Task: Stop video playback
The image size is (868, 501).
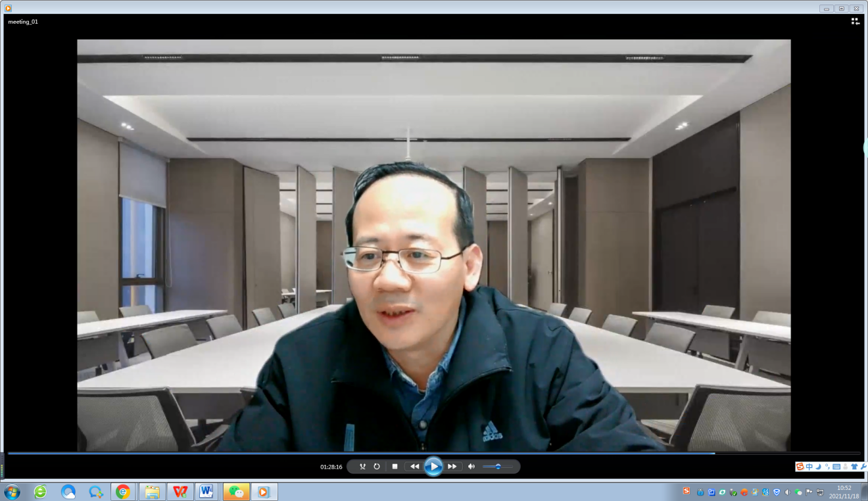Action: [x=395, y=466]
